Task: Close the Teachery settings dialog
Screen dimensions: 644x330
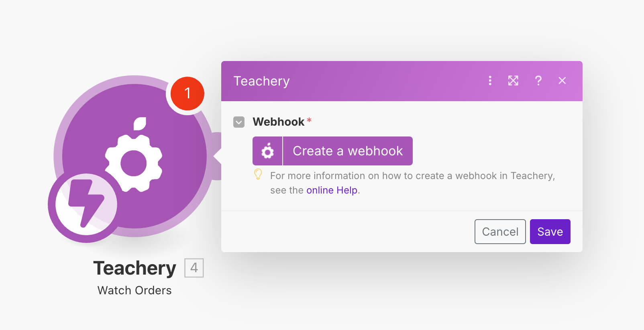Action: [x=562, y=81]
